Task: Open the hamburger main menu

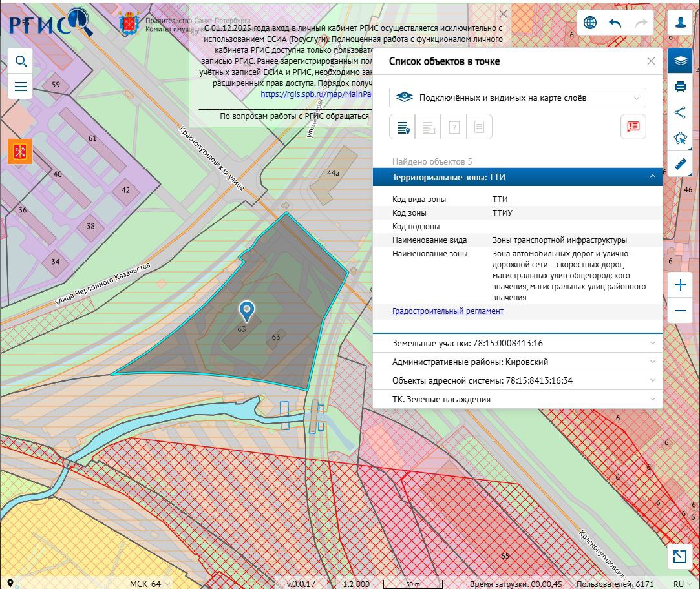Action: (x=21, y=87)
